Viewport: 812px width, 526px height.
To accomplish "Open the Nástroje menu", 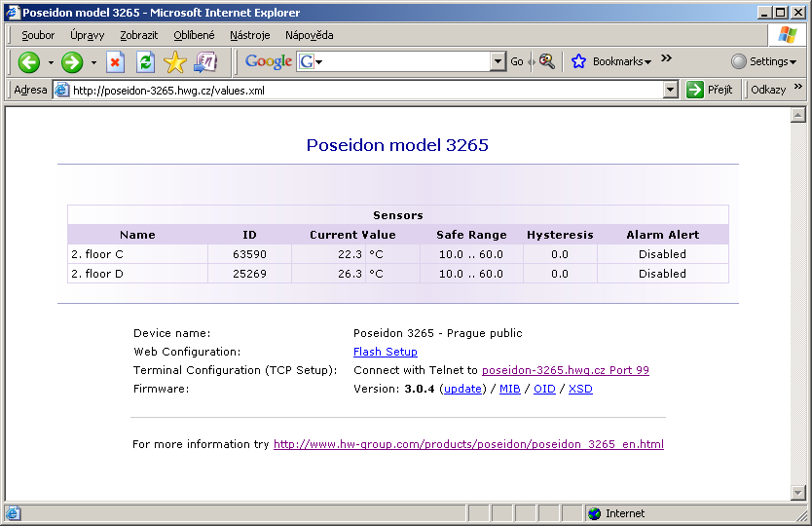I will pos(249,35).
